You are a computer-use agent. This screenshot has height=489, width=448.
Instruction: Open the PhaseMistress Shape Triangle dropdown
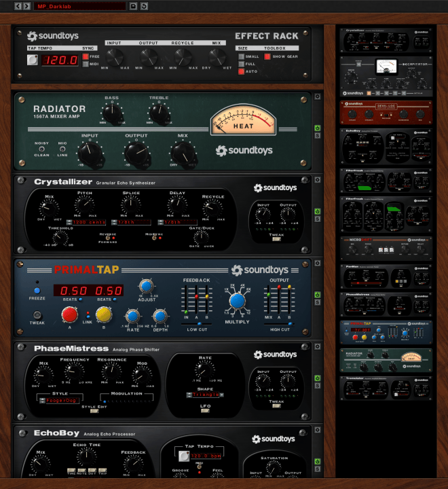click(205, 395)
